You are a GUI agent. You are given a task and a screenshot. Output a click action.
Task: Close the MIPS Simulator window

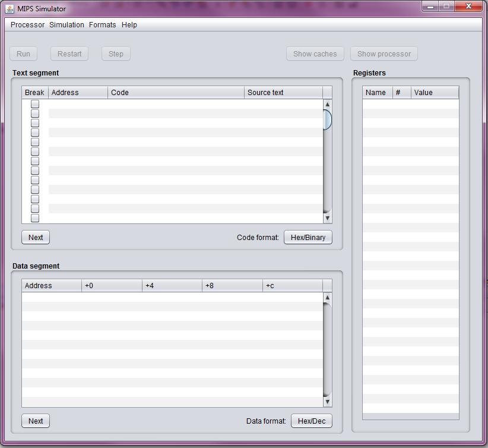point(468,6)
